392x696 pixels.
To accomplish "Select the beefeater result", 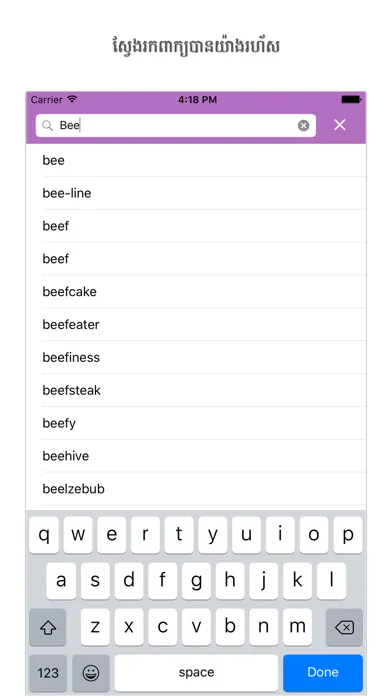I will (x=196, y=324).
